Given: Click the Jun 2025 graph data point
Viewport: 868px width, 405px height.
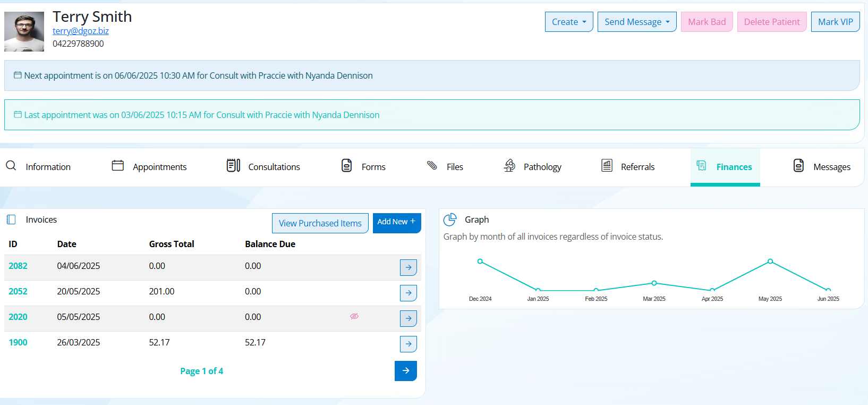Looking at the screenshot, I should (828, 290).
